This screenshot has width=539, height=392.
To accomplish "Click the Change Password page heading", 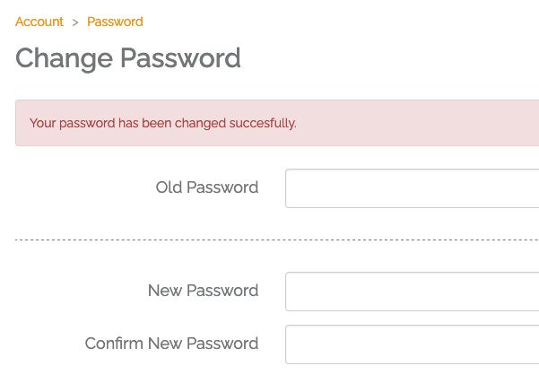I will 128,58.
